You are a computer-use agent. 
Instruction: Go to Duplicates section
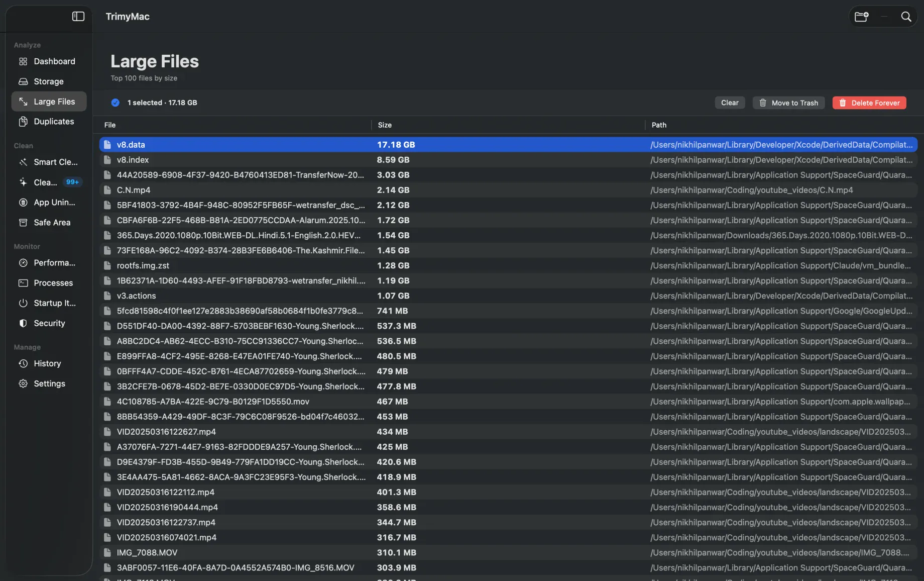point(49,122)
